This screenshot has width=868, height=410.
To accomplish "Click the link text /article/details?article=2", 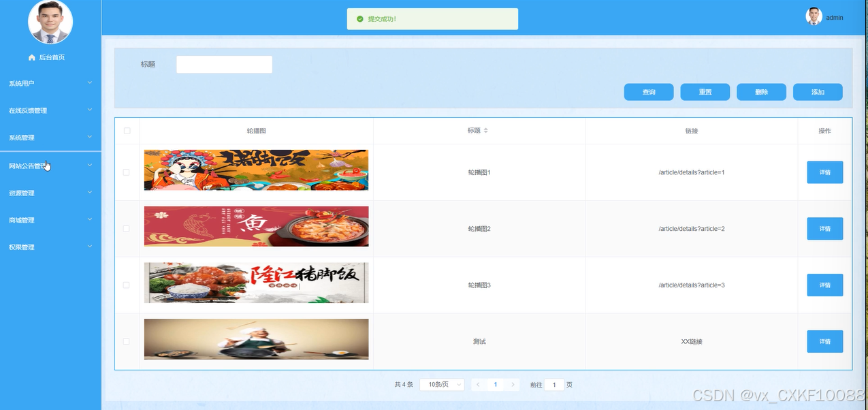I will tap(692, 229).
